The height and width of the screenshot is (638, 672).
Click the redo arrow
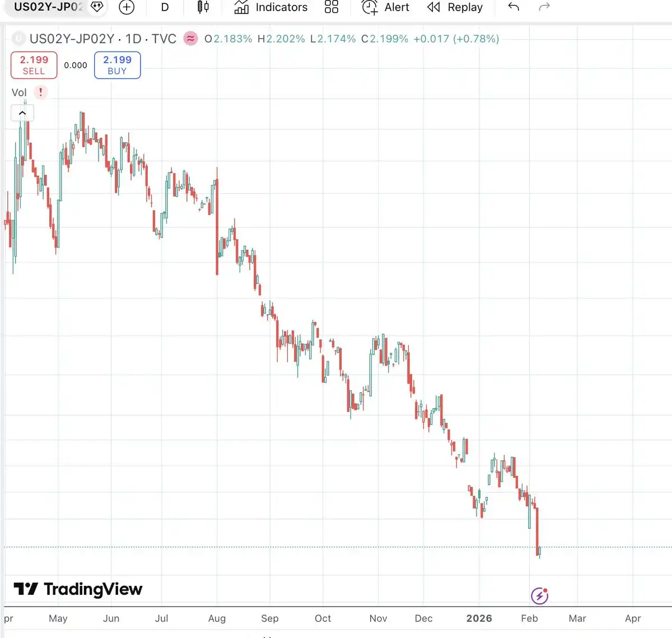coord(544,7)
